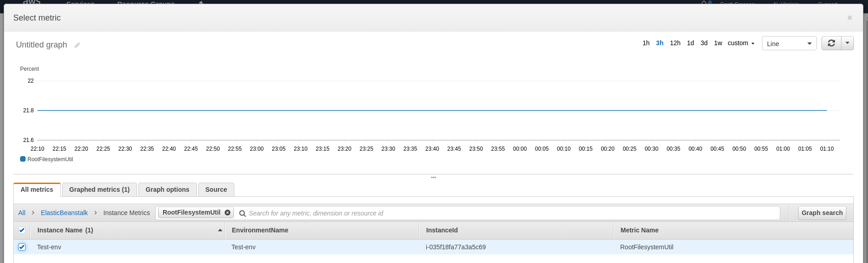The image size is (868, 263).
Task: Close the Select metric dialog
Action: point(850,18)
